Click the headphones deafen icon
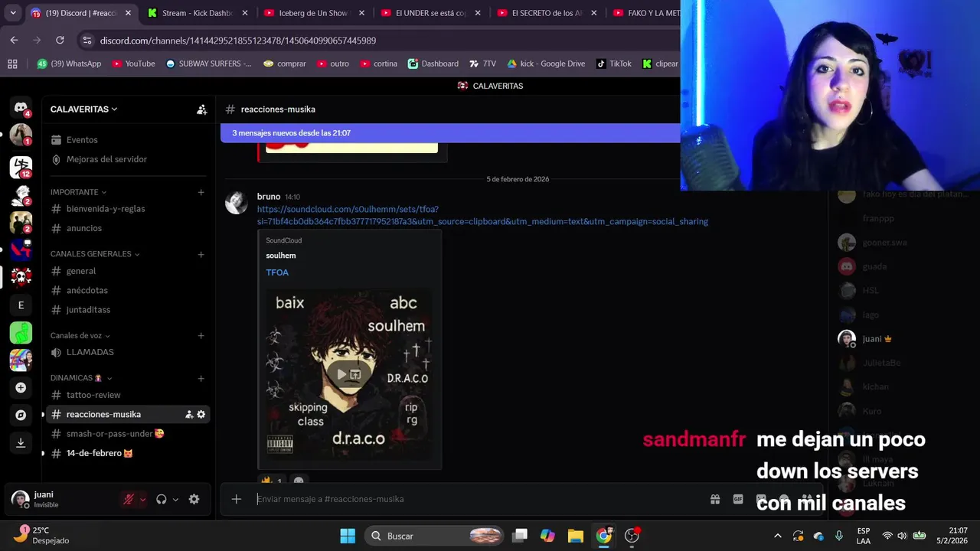The height and width of the screenshot is (551, 980). [162, 499]
